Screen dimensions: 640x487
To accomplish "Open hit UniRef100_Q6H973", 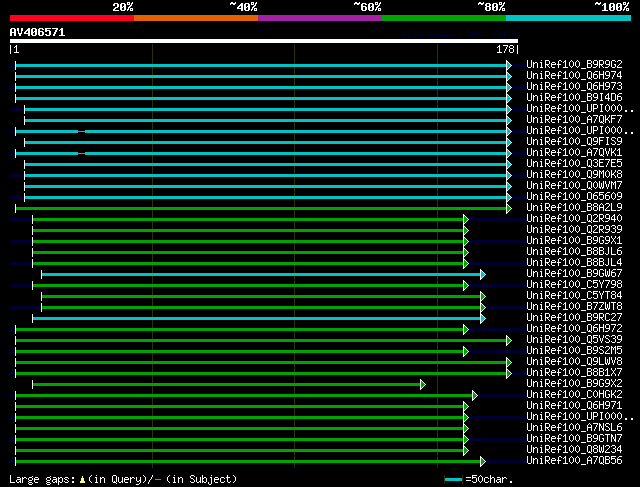I will click(x=574, y=87).
